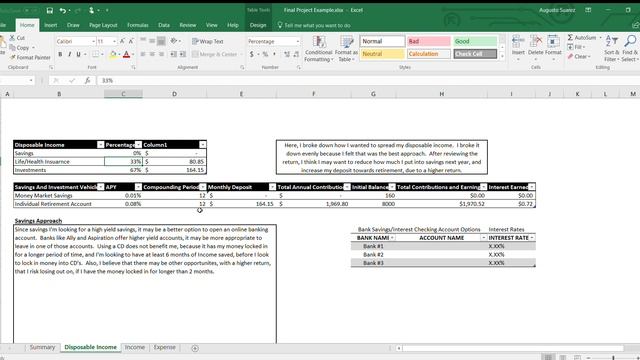The image size is (640, 360).
Task: Apply accounting dollar format
Action: pyautogui.click(x=252, y=54)
